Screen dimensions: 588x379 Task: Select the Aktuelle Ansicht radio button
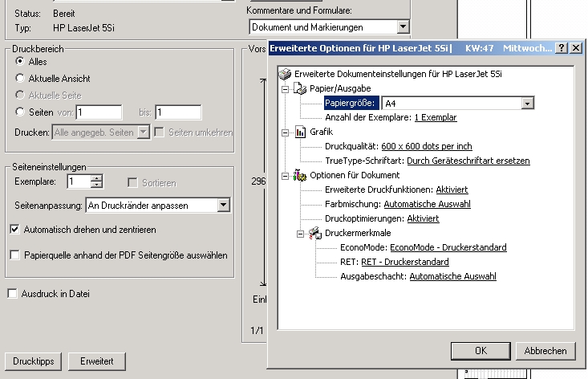pyautogui.click(x=20, y=78)
